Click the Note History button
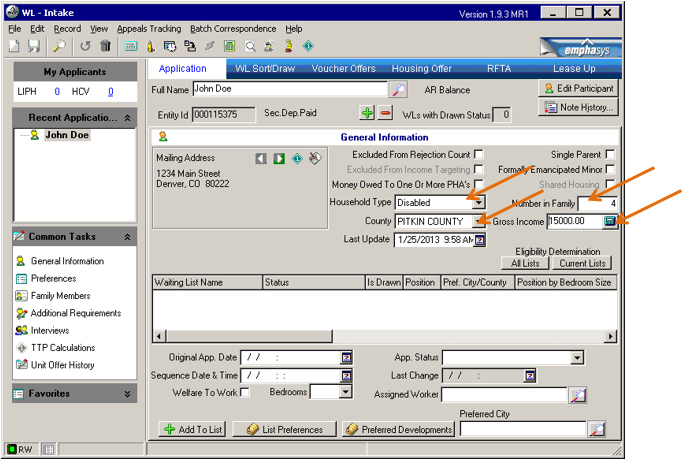The image size is (683, 460). click(x=578, y=107)
